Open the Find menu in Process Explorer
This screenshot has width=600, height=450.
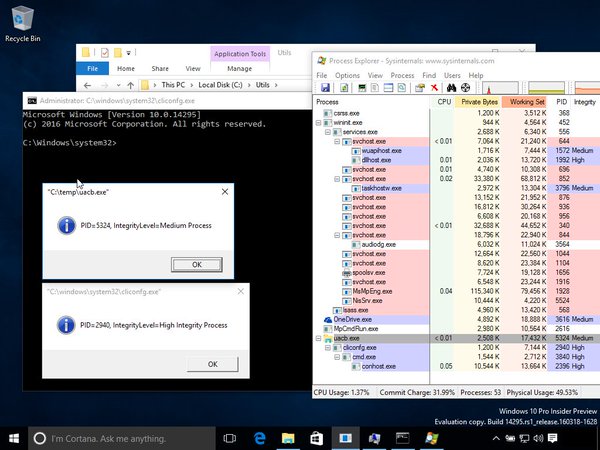click(x=429, y=75)
